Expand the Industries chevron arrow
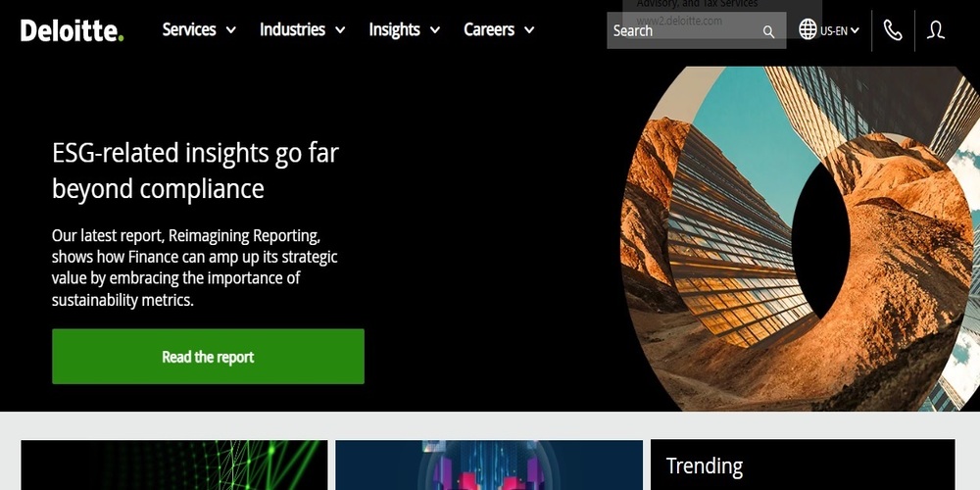Screen dimensions: 980x490 pos(340,30)
